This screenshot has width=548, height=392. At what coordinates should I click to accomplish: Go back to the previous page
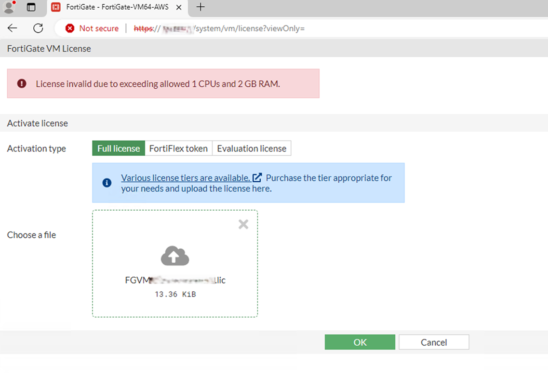12,28
